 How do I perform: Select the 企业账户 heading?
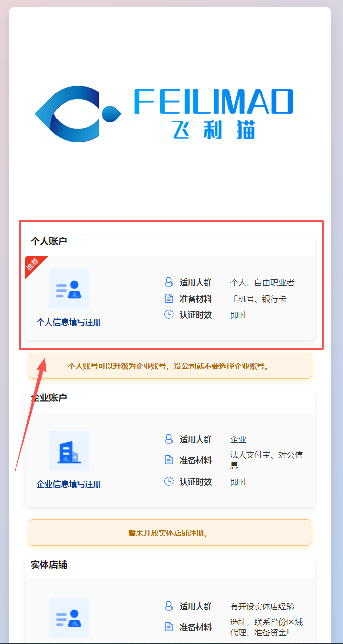49,398
